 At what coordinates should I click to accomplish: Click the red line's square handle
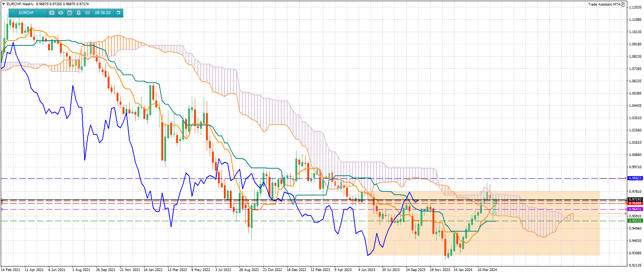point(2,203)
